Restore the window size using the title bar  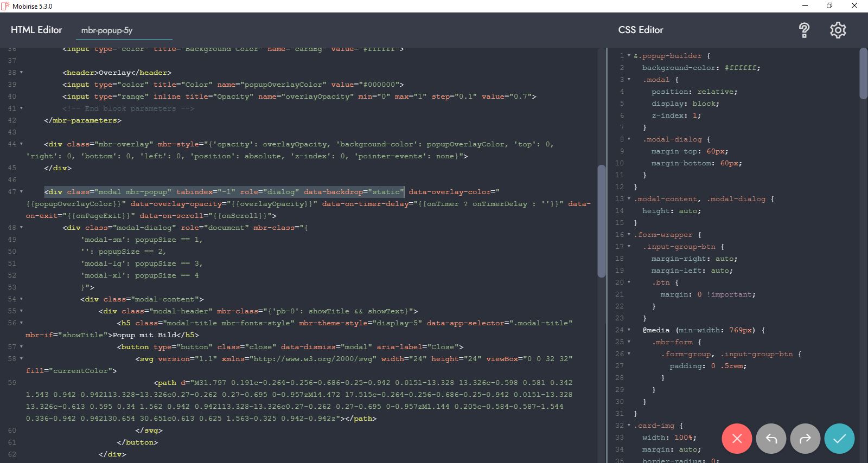coord(829,6)
